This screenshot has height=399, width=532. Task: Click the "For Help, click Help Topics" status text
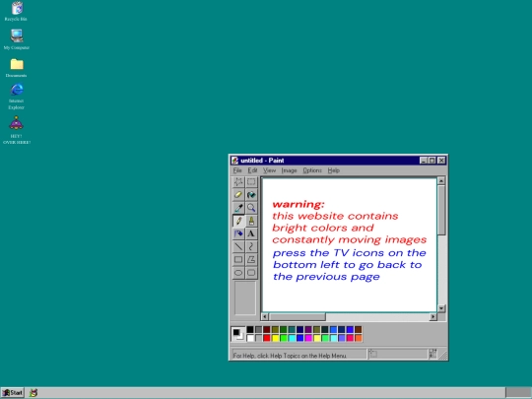point(290,356)
